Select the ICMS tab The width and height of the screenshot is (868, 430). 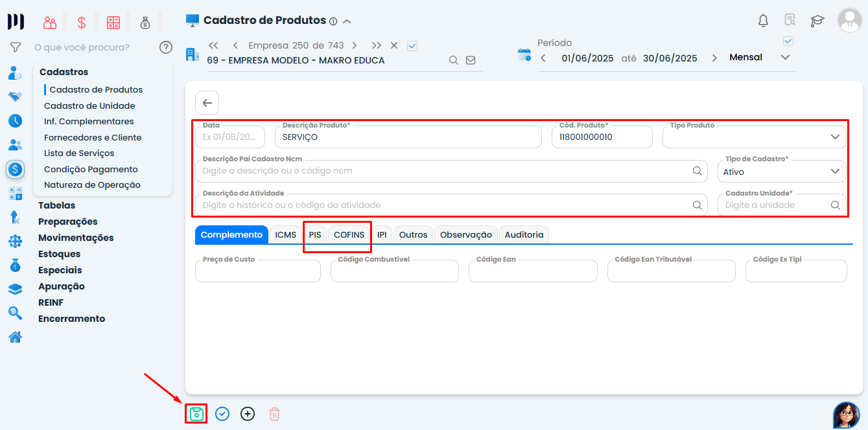coord(286,234)
